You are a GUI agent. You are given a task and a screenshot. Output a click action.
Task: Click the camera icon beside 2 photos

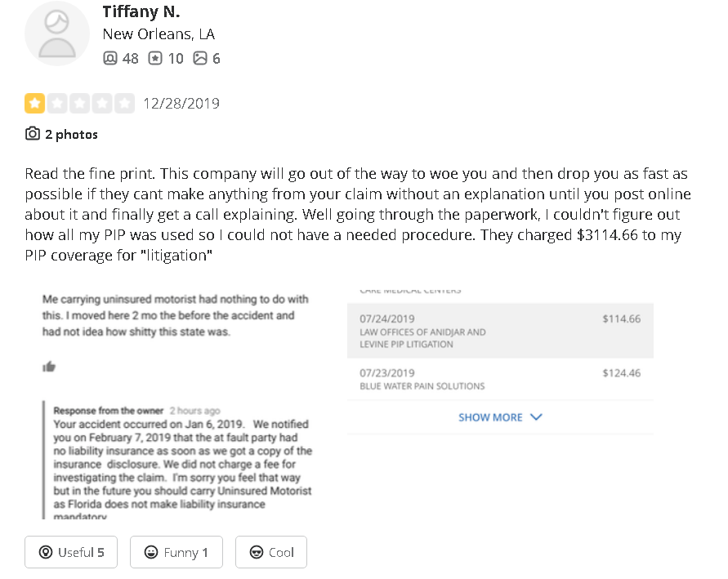33,134
